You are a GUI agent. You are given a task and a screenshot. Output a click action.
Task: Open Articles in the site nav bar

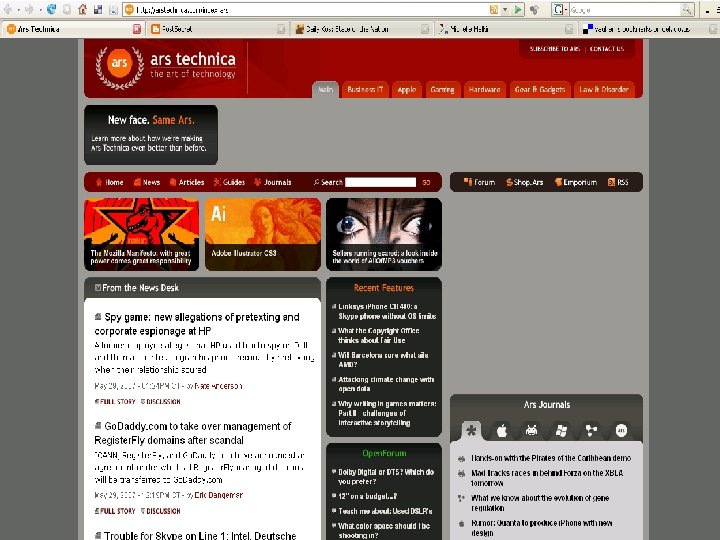click(187, 182)
